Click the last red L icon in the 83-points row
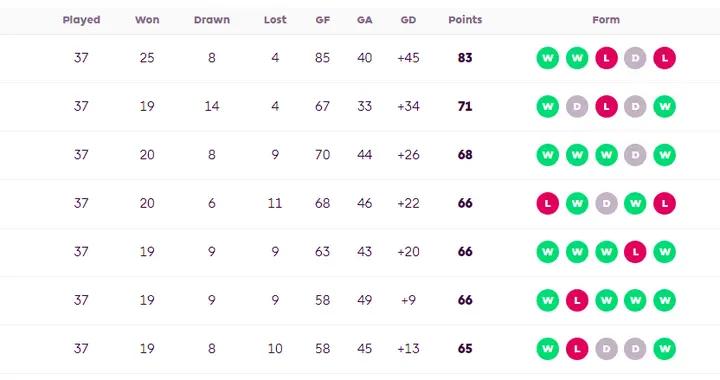720x380 pixels. point(664,58)
